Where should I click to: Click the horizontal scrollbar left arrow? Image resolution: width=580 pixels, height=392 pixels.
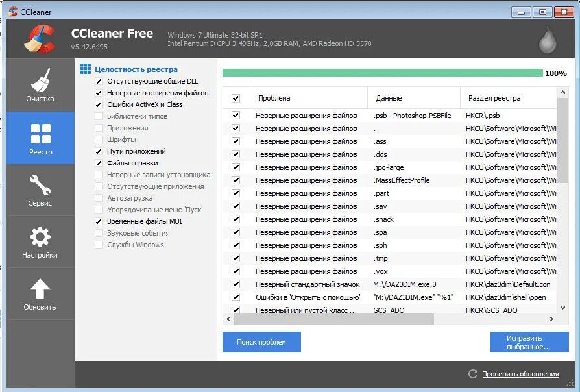pyautogui.click(x=228, y=319)
